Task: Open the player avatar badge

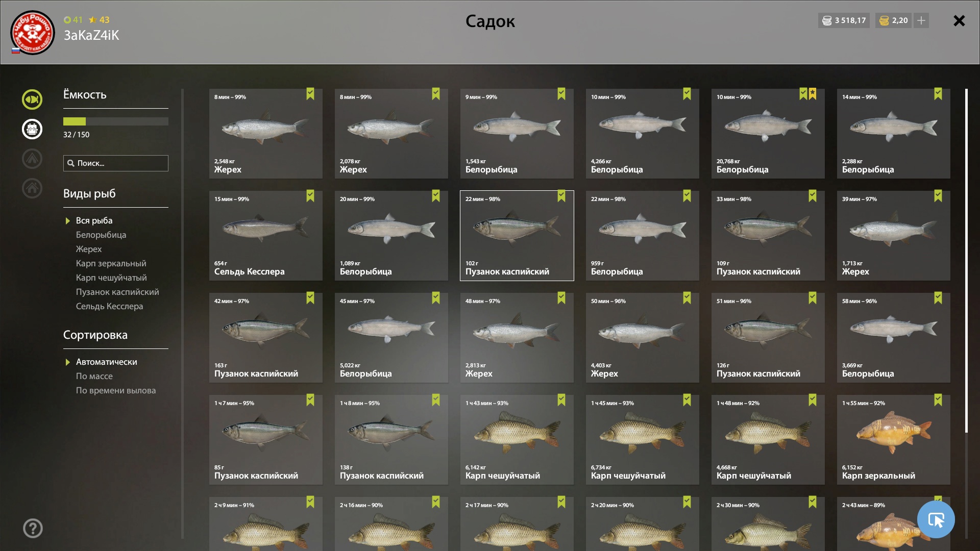Action: (33, 33)
